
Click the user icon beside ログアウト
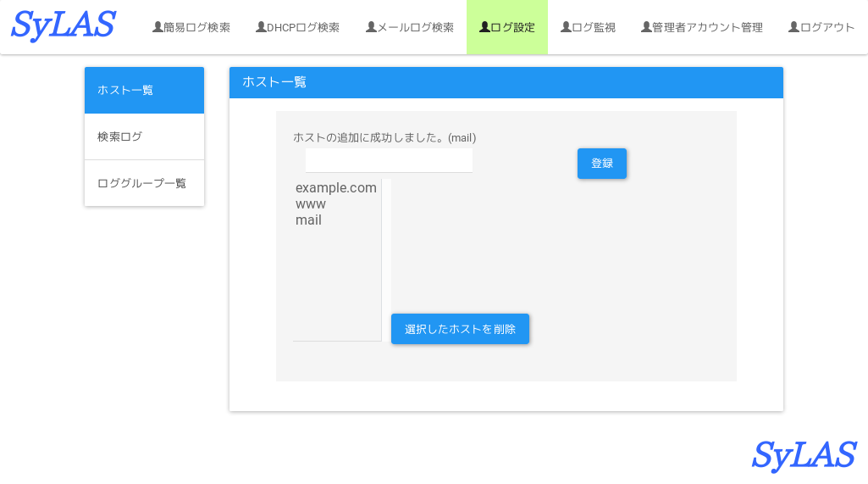793,27
